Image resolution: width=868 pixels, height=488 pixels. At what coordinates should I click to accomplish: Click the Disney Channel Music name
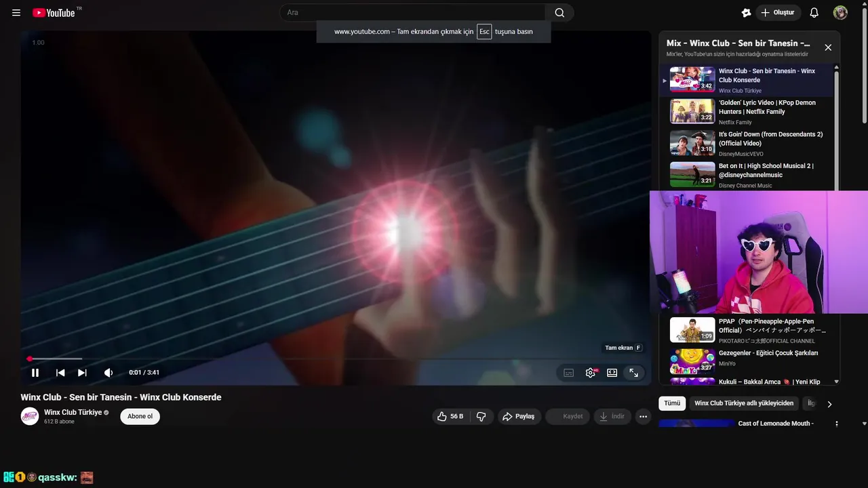745,186
